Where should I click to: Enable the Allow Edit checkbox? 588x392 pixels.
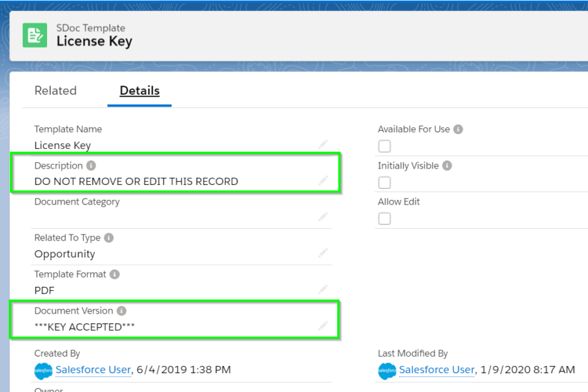(384, 218)
